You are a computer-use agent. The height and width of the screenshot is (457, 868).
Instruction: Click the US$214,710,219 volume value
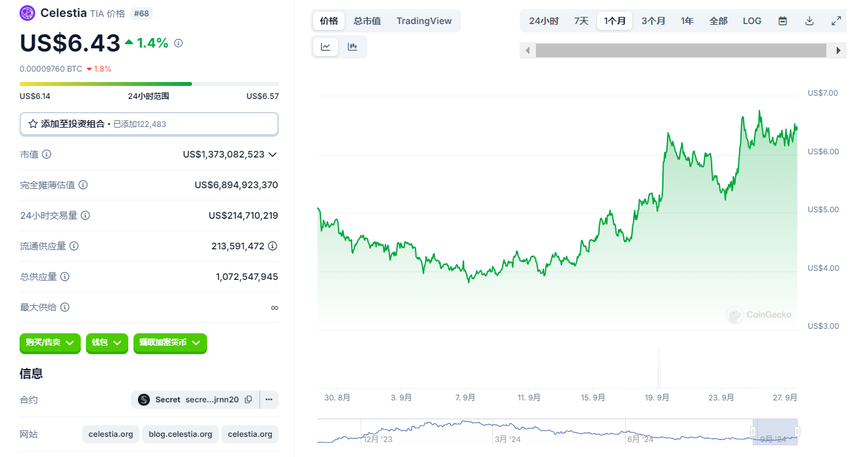[244, 215]
